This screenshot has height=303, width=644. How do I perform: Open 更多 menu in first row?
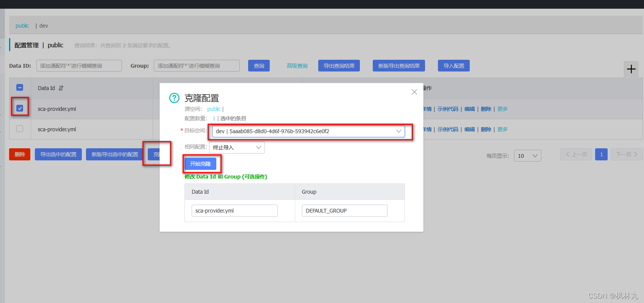503,109
